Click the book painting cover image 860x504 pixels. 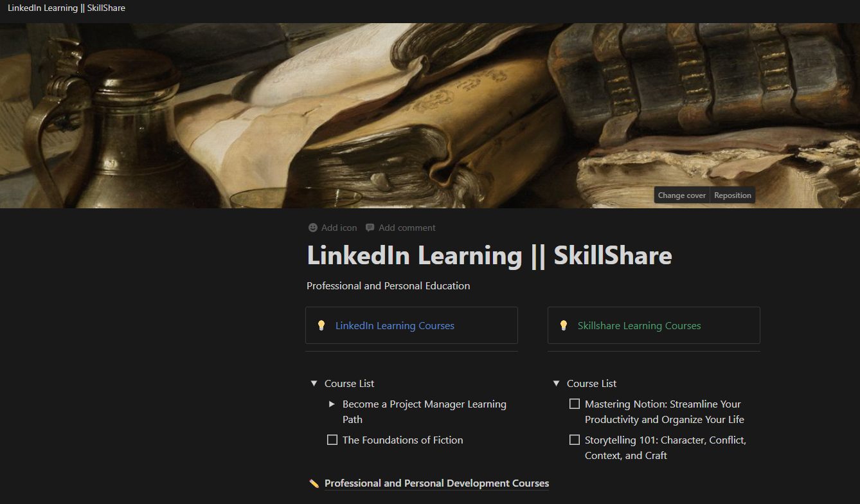[x=429, y=116]
